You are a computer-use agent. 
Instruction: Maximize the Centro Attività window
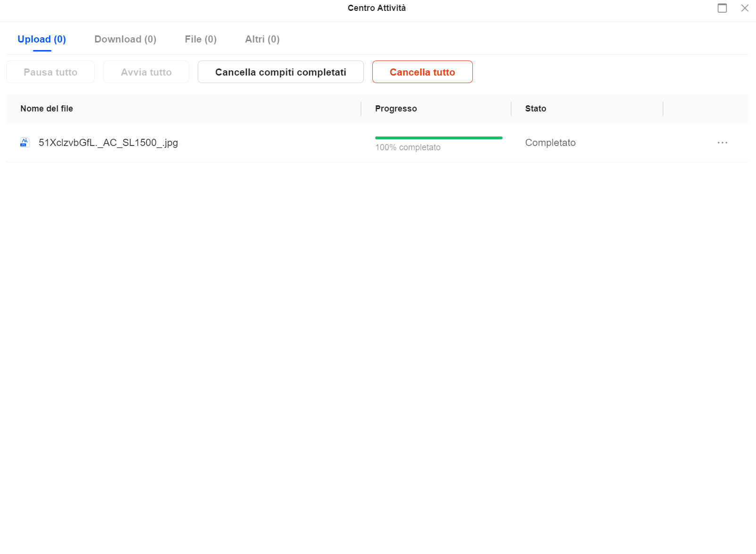[x=722, y=8]
